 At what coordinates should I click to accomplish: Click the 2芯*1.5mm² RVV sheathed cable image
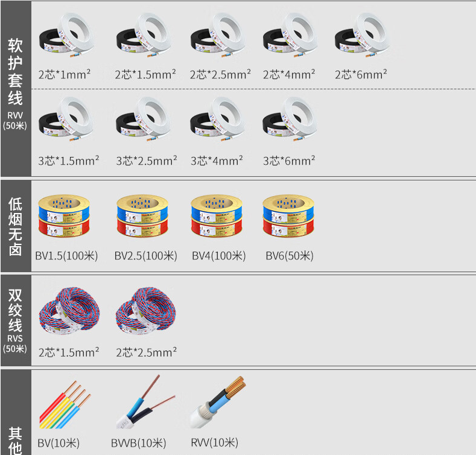(144, 36)
